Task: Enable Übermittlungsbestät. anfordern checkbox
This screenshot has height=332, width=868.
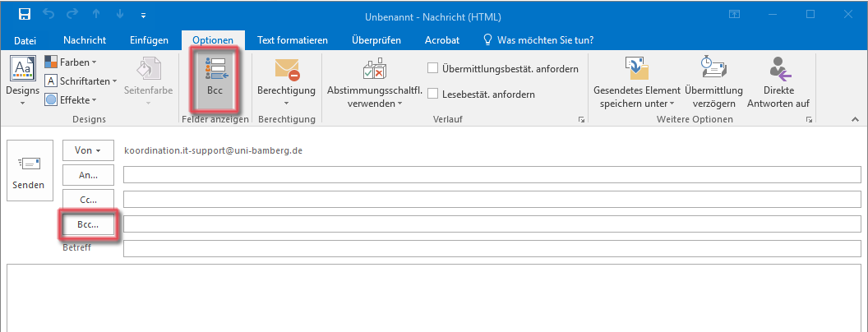Action: pos(433,68)
